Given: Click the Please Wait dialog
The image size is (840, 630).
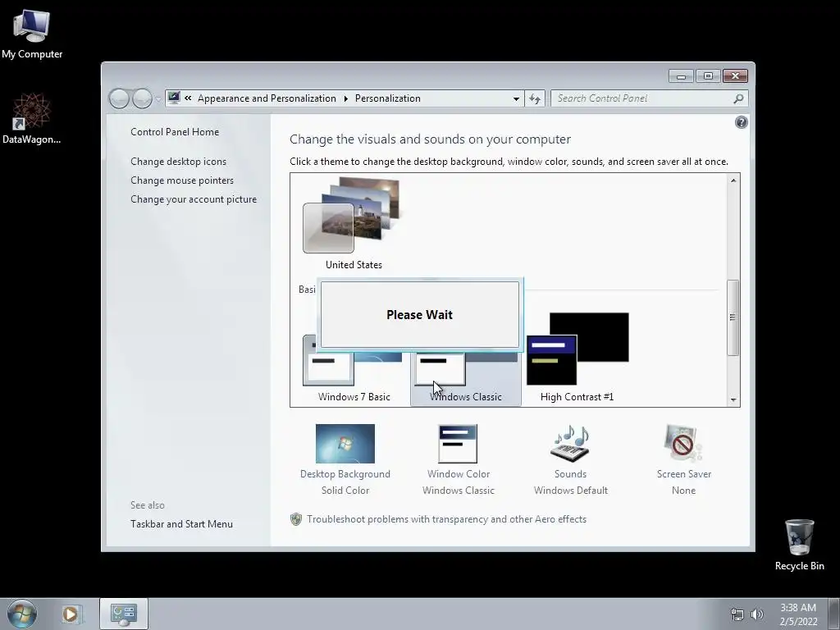Looking at the screenshot, I should 419,314.
